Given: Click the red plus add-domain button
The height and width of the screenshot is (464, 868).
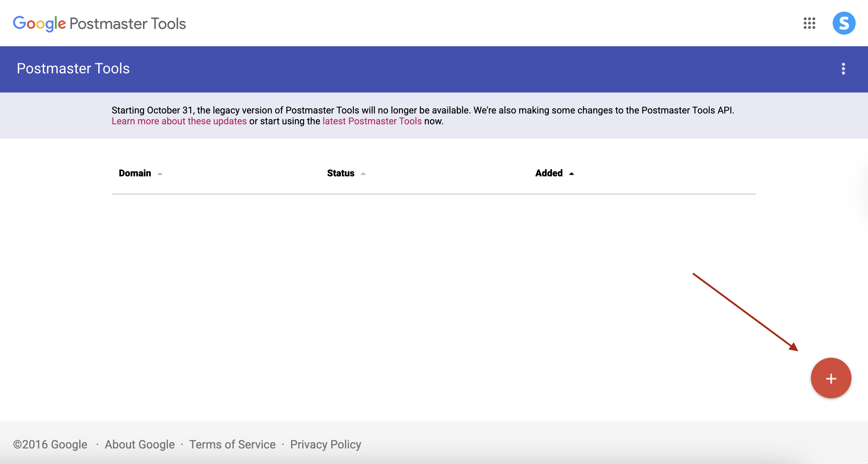Looking at the screenshot, I should [x=830, y=378].
